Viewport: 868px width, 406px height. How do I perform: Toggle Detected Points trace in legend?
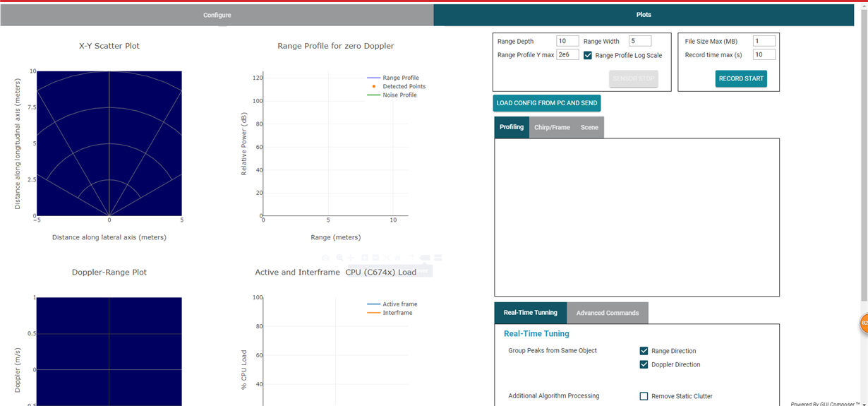(x=396, y=86)
